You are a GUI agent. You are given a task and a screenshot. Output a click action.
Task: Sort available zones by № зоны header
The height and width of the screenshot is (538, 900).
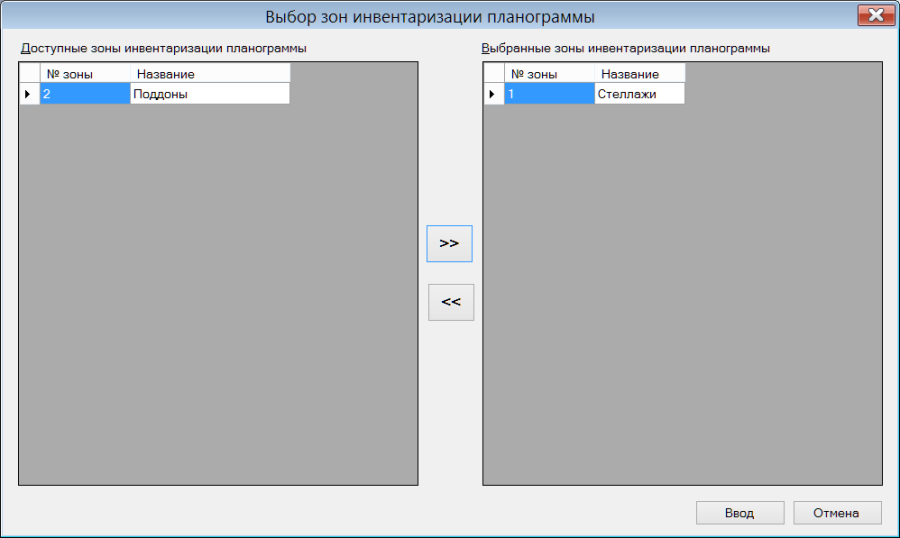tap(85, 73)
